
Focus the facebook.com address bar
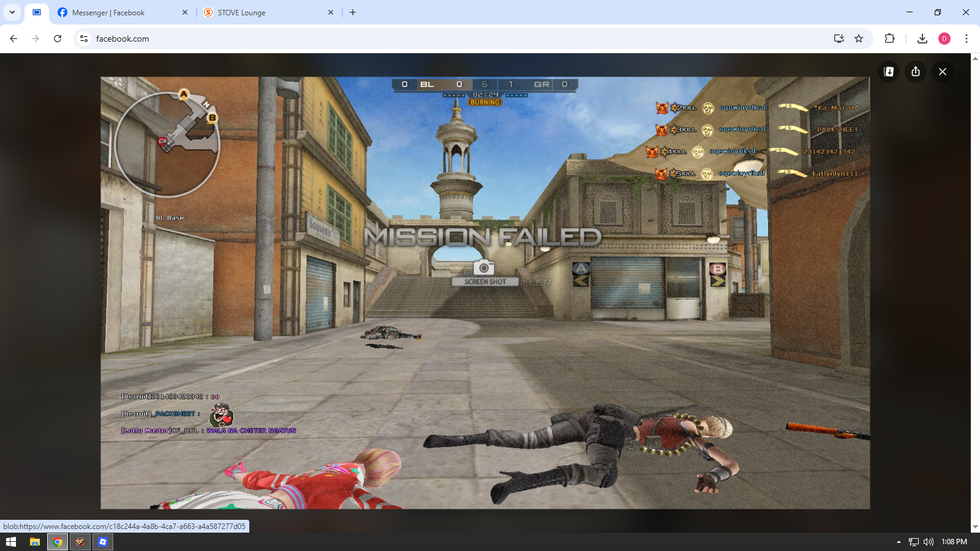pos(459,39)
